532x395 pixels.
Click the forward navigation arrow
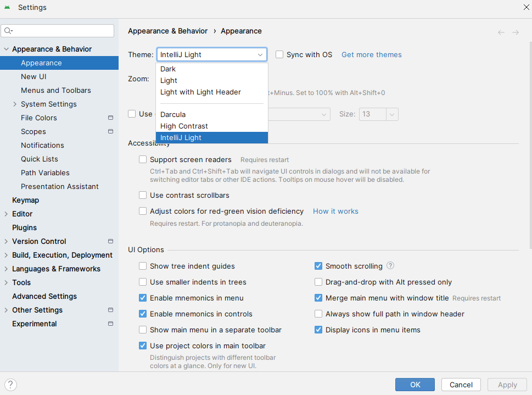coord(516,32)
